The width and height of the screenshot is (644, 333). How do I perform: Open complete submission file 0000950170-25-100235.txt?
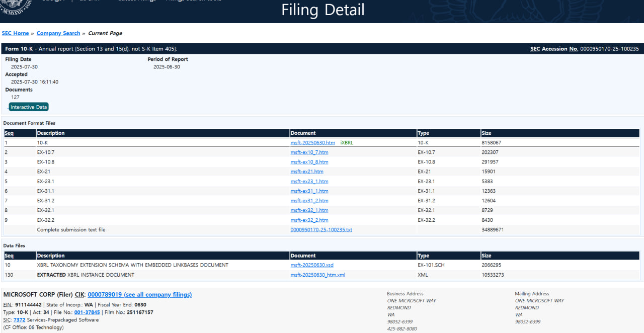pyautogui.click(x=321, y=230)
